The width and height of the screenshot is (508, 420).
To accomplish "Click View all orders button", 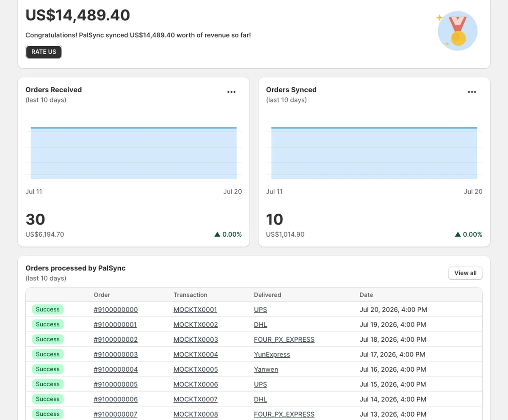I will point(465,273).
